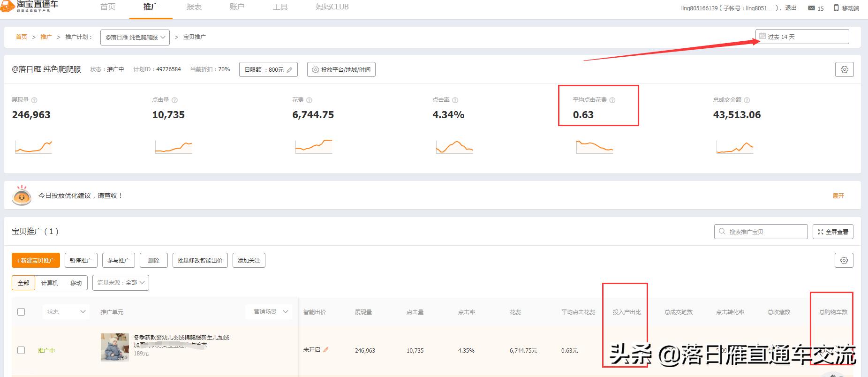Click the 日限额:800元 button

pyautogui.click(x=269, y=69)
